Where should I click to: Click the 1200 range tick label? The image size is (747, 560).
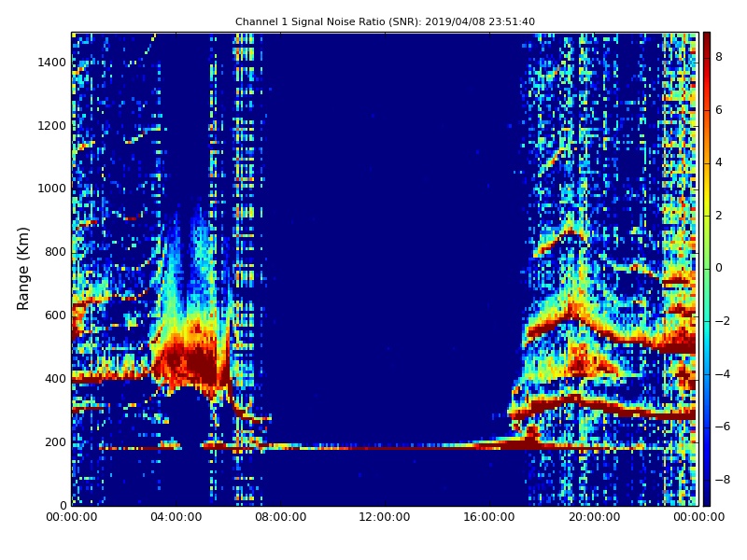coord(52,126)
